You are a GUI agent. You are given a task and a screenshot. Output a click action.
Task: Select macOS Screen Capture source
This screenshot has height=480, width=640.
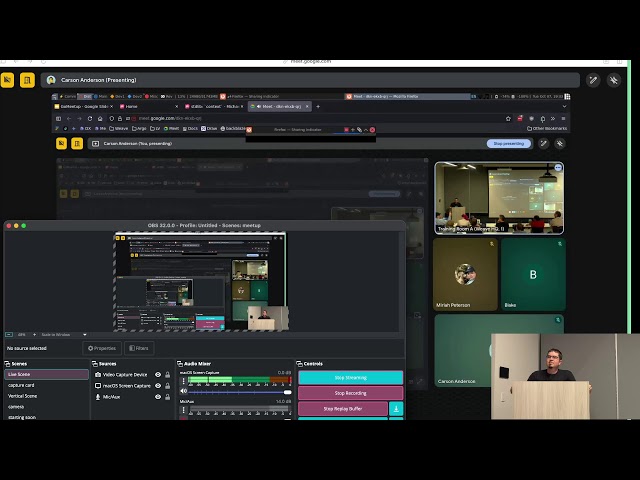pos(124,386)
